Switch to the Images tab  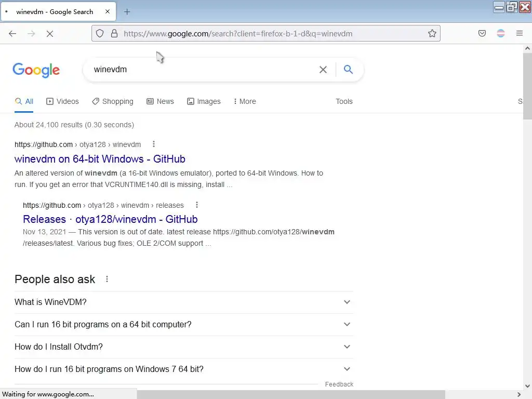[204, 101]
